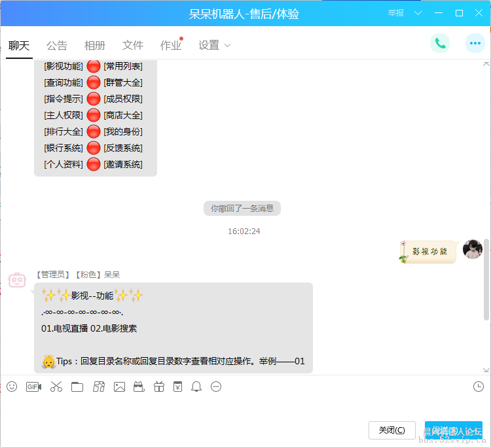491x448 pixels.
Task: Click the vertical scrollbar thumb
Action: tap(486, 279)
